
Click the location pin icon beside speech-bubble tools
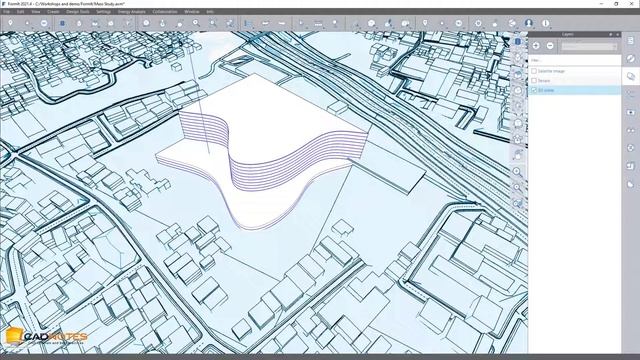click(425, 23)
